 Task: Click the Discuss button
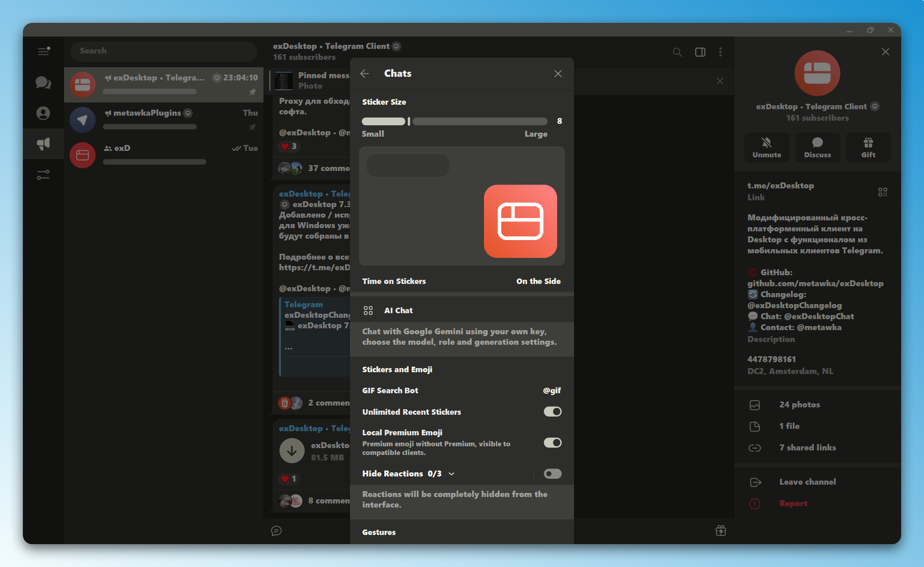pos(817,147)
